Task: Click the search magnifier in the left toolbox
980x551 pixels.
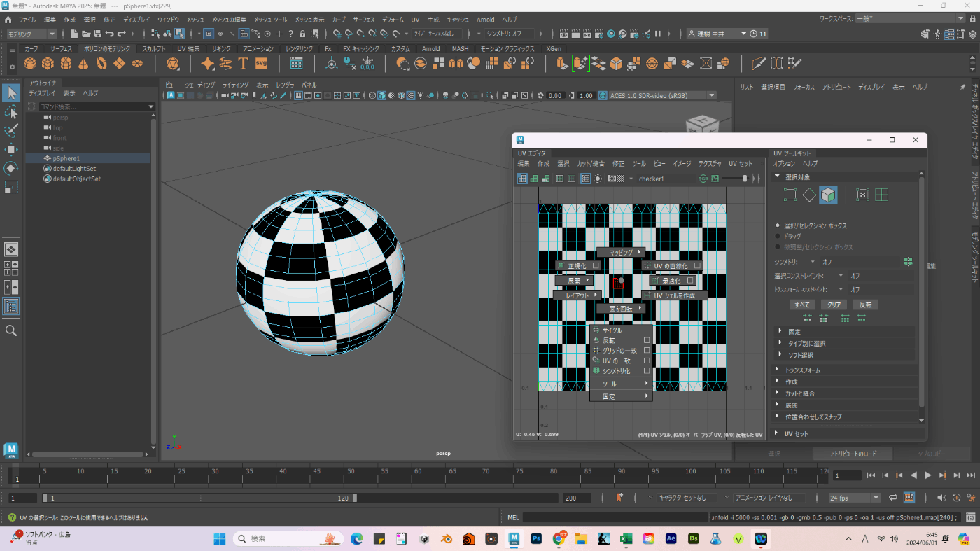Action: [11, 330]
